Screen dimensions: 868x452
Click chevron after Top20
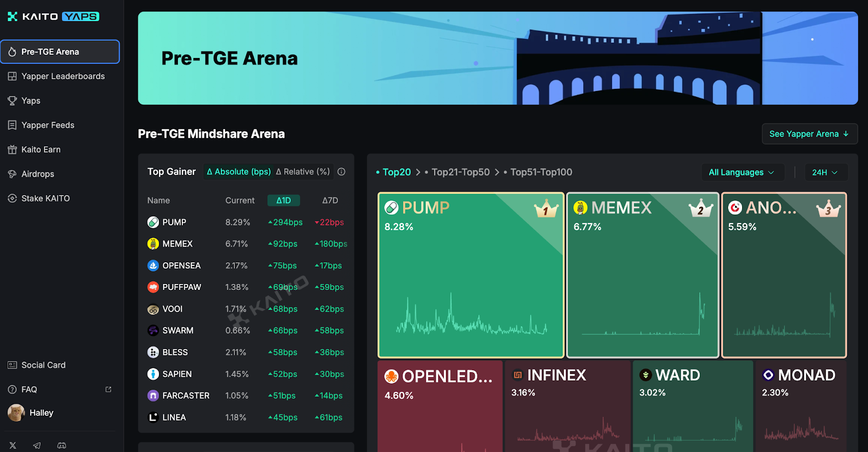tap(418, 172)
